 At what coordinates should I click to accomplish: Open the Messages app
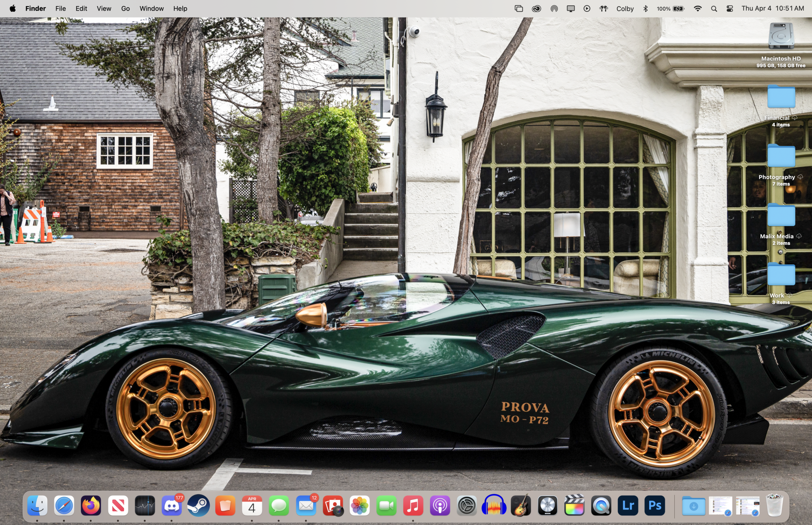coord(279,506)
